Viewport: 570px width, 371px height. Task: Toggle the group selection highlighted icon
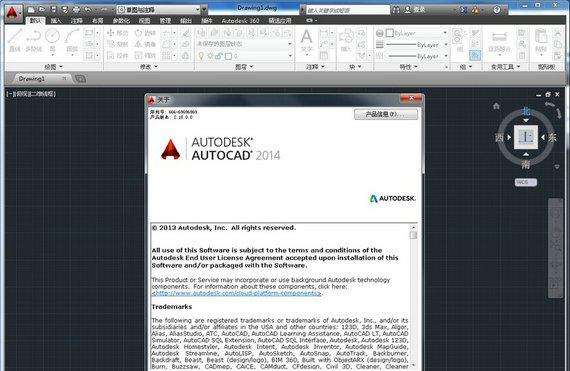click(x=474, y=55)
